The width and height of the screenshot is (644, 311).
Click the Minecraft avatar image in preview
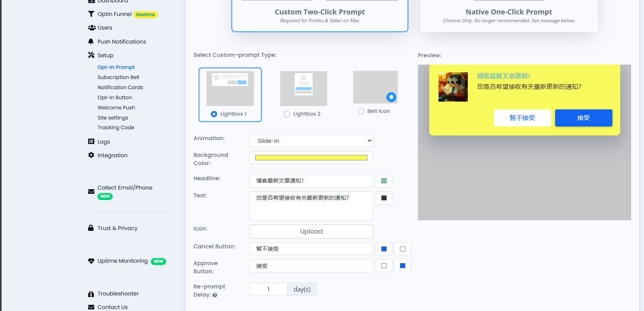click(x=453, y=87)
